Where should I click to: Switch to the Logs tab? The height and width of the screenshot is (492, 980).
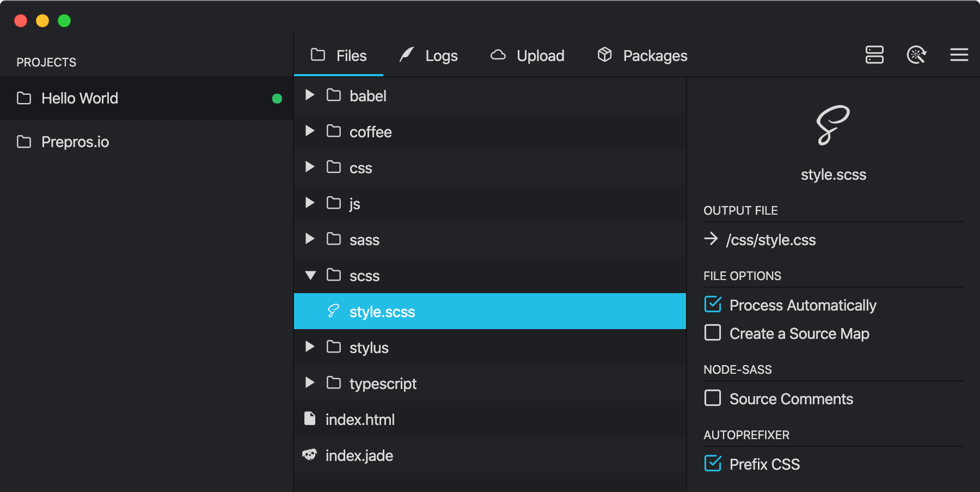pos(428,56)
